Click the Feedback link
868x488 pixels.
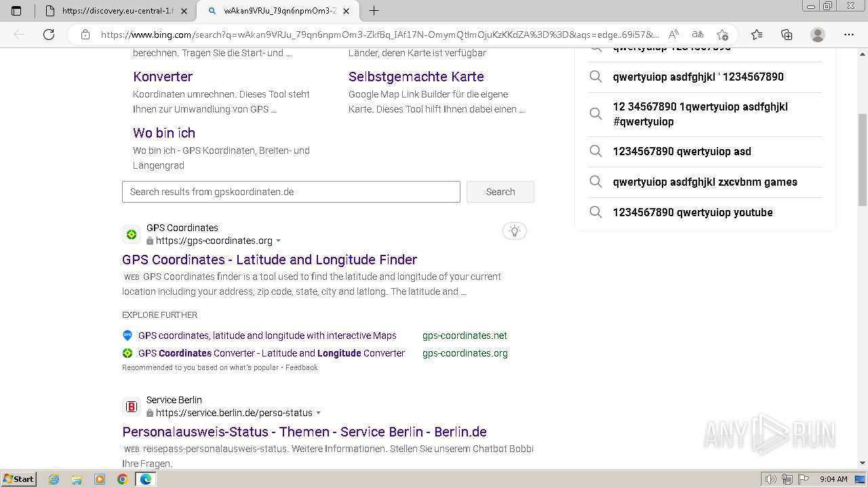tap(302, 367)
